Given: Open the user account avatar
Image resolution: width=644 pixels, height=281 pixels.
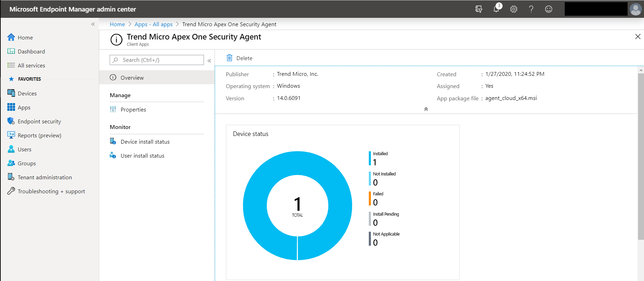Looking at the screenshot, I should (636, 9).
